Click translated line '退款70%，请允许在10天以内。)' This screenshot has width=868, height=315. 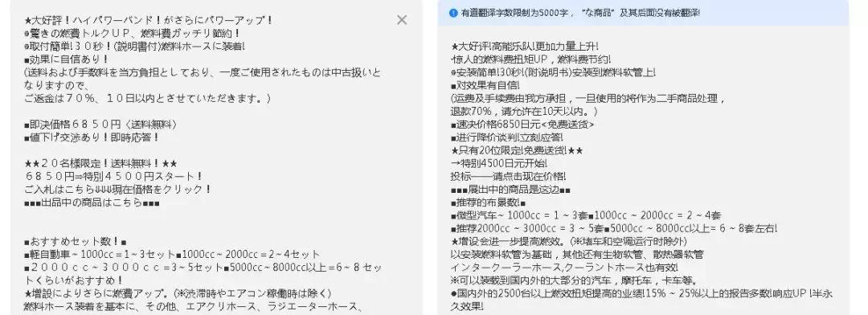click(x=524, y=111)
